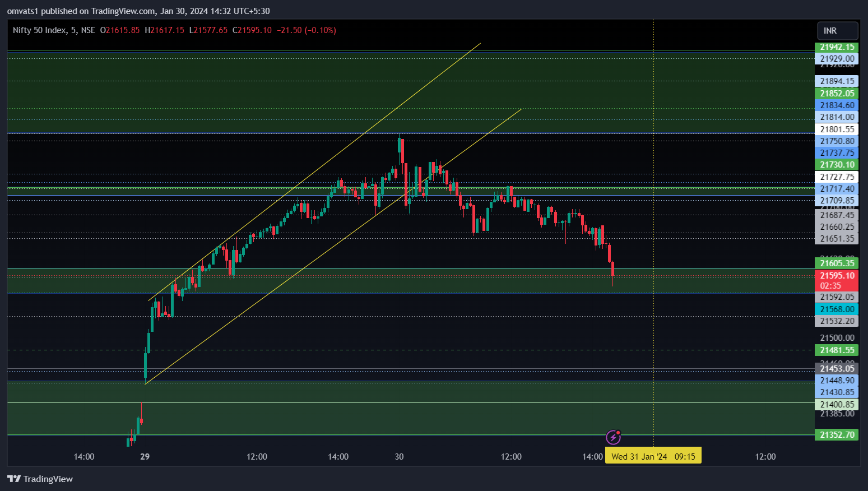Open the INR currency selector
Viewport: 868px width, 491px height.
pos(837,31)
